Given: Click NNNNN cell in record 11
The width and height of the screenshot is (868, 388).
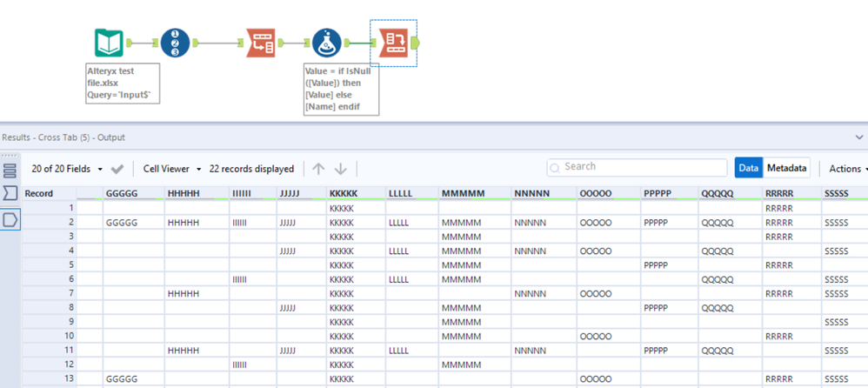Looking at the screenshot, I should pos(544,351).
